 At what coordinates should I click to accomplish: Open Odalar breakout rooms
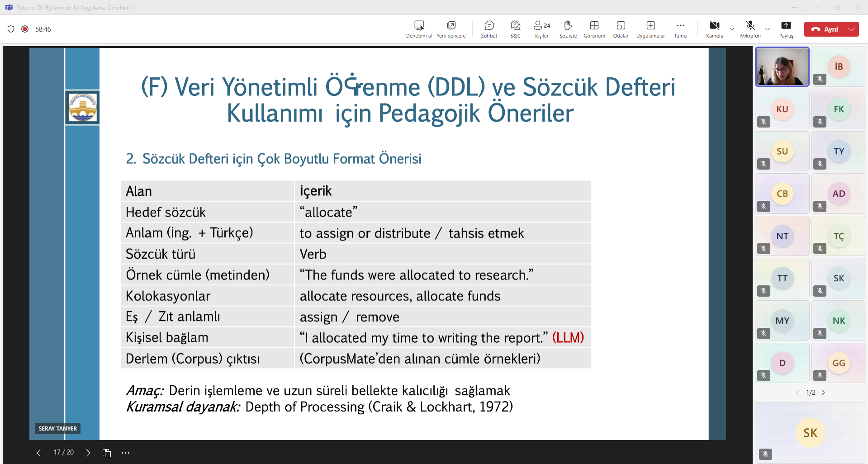point(621,29)
